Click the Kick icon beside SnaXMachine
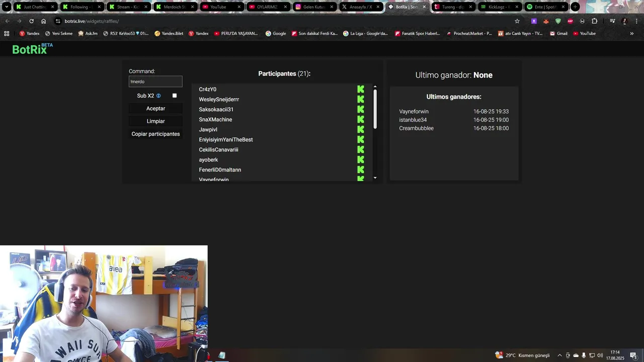The width and height of the screenshot is (644, 362). pos(361,119)
